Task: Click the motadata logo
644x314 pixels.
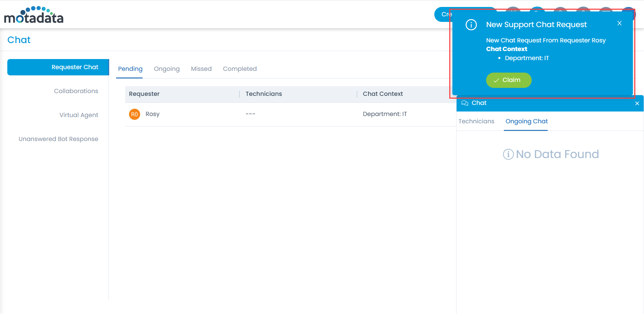Action: point(34,15)
